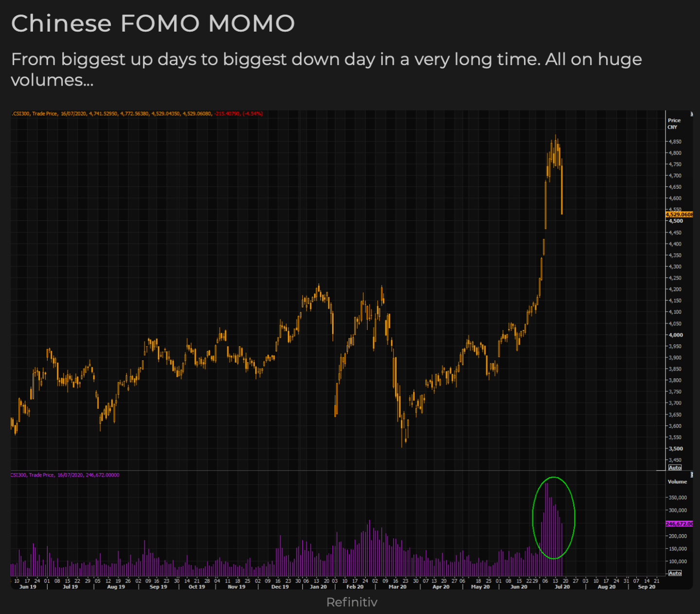Click the green circle around the volume spike

[x=574, y=518]
